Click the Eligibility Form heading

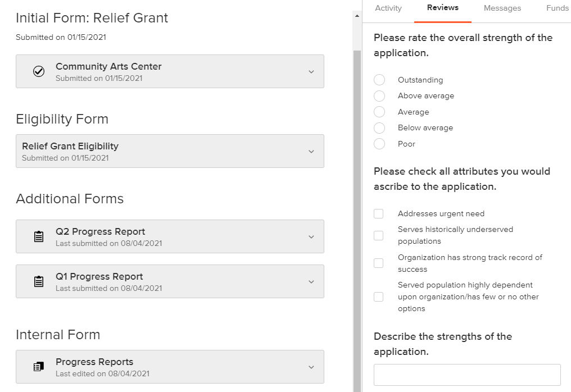62,119
